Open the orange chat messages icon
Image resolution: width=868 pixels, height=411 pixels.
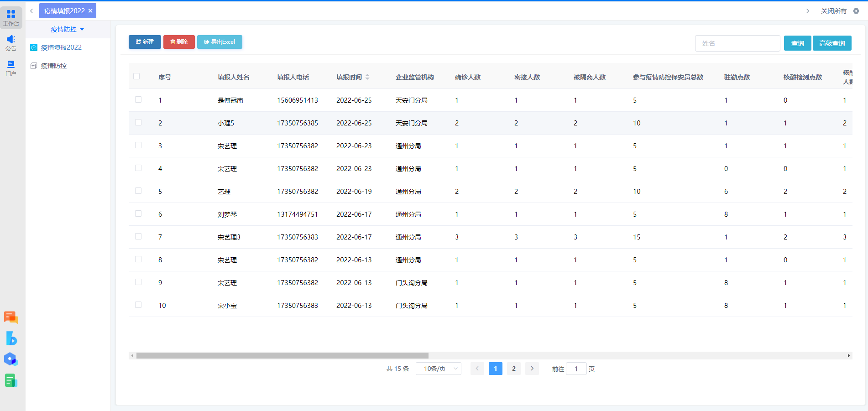coord(11,317)
